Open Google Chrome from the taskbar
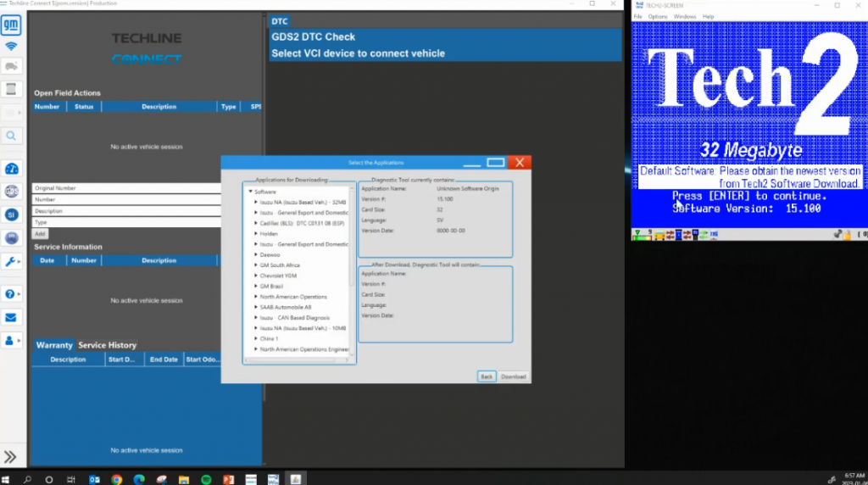The width and height of the screenshot is (868, 485). tap(116, 479)
